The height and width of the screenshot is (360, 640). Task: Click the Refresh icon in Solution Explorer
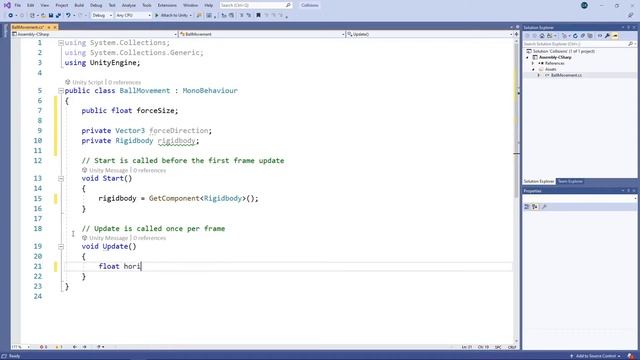pyautogui.click(x=575, y=36)
